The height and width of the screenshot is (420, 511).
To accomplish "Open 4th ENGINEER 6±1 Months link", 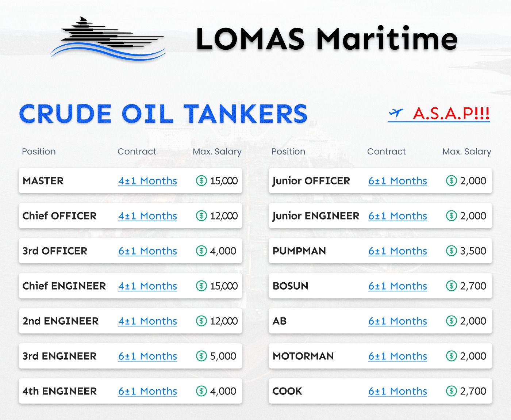I will [147, 391].
